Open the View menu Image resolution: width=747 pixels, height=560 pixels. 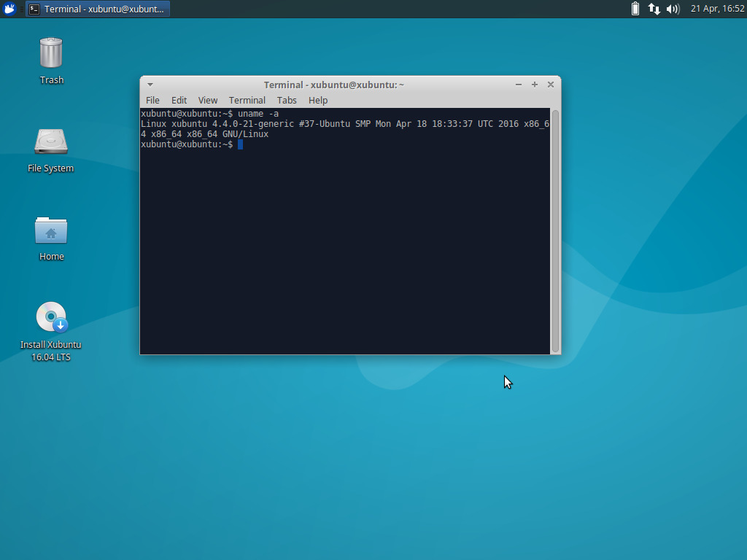(x=207, y=100)
